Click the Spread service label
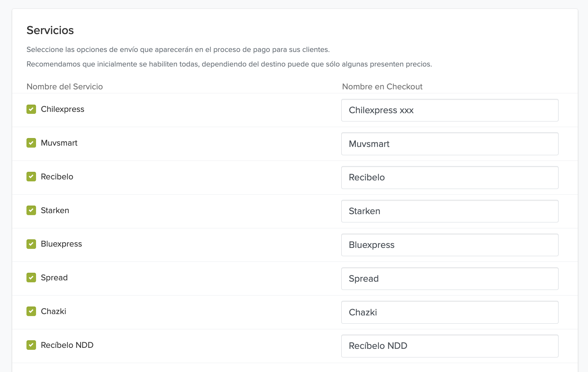 tap(54, 278)
